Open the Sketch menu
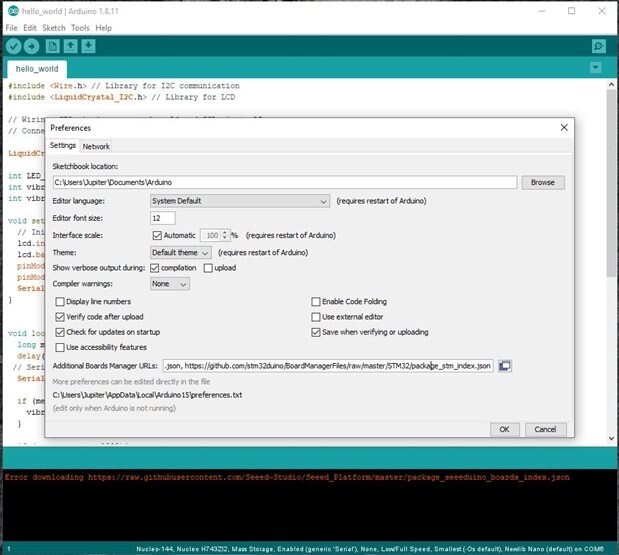 point(54,28)
